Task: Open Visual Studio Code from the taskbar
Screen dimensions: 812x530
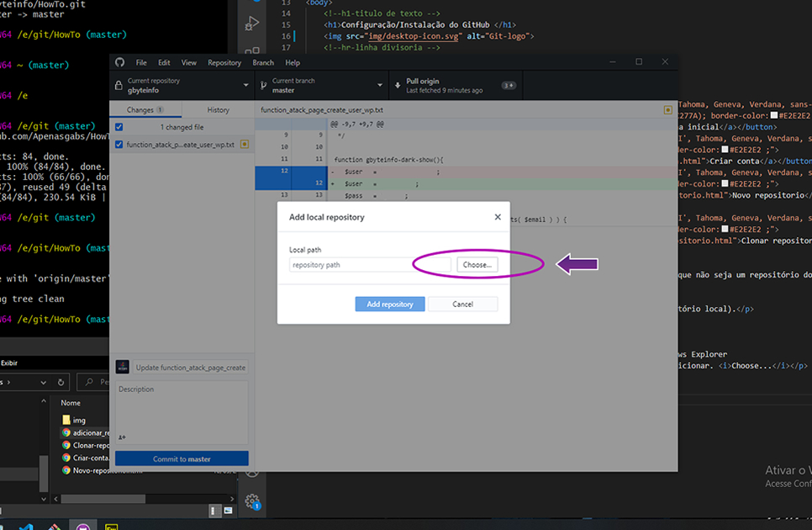Action: [x=26, y=527]
